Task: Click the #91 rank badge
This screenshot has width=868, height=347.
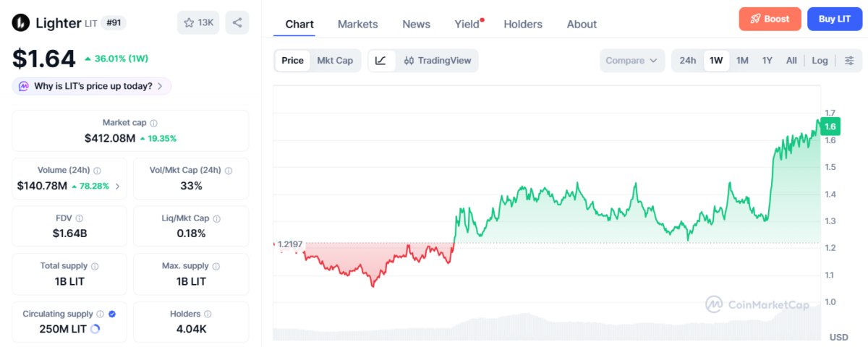Action: [x=114, y=23]
